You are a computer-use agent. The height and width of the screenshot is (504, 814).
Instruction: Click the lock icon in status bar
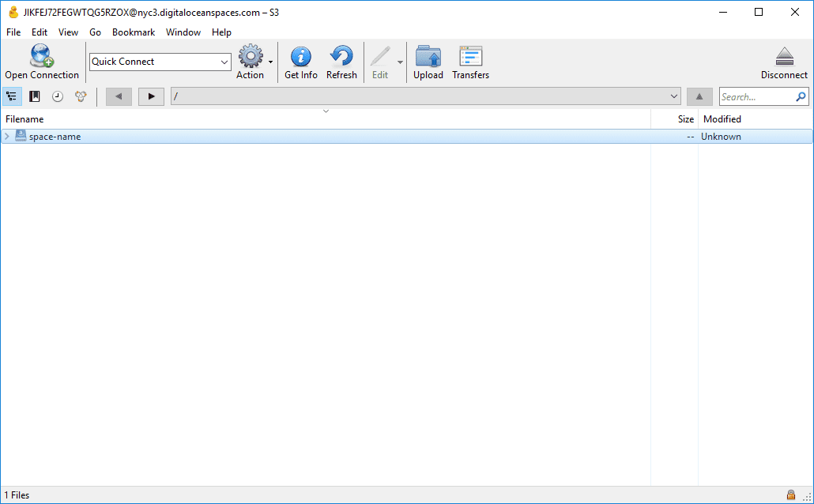(790, 495)
